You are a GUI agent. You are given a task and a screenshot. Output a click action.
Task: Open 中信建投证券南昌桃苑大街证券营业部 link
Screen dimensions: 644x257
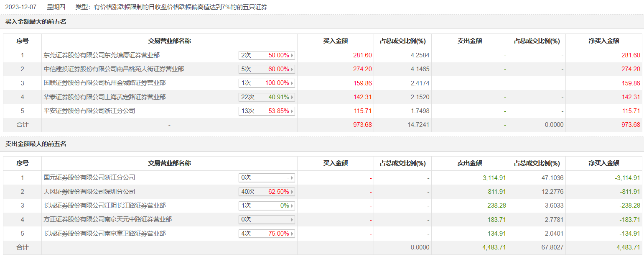pyautogui.click(x=114, y=69)
